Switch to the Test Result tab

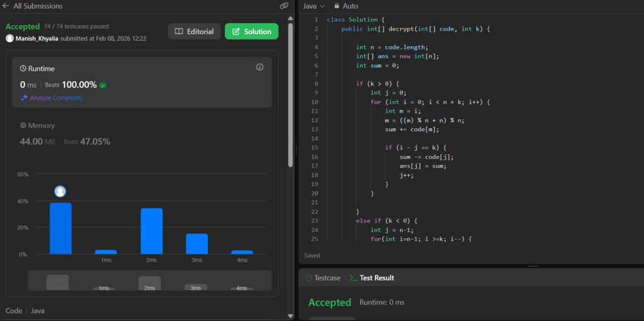[x=371, y=278]
